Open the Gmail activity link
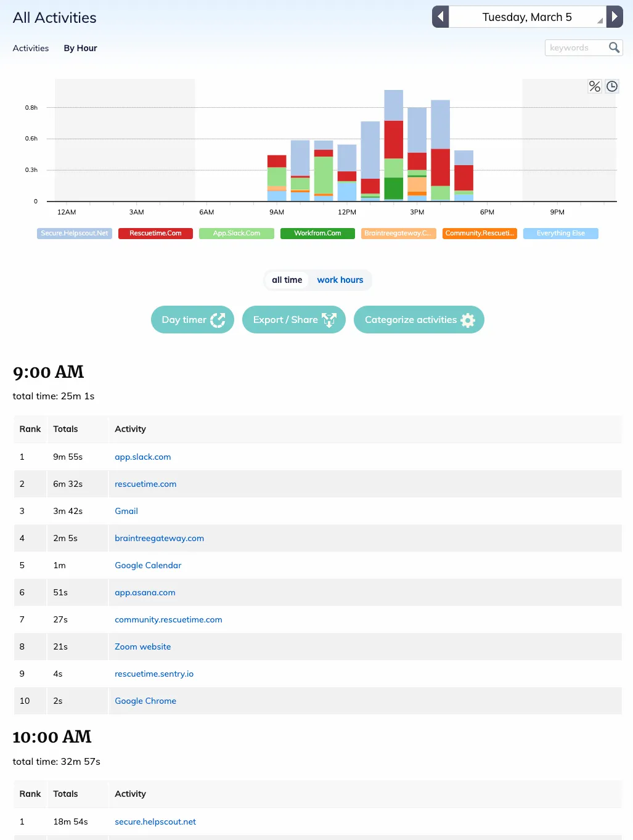Screen dimensions: 633x840 click(126, 511)
